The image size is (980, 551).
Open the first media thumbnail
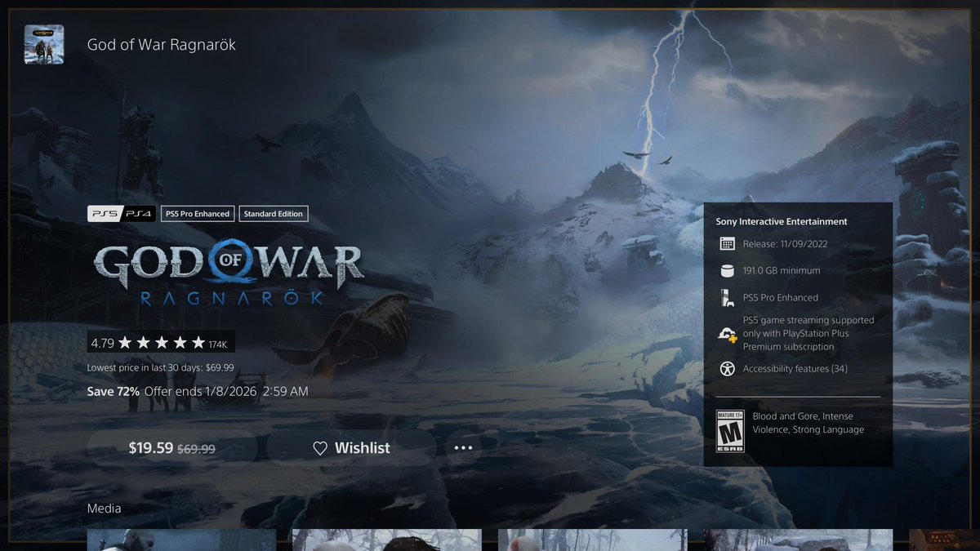tap(181, 540)
